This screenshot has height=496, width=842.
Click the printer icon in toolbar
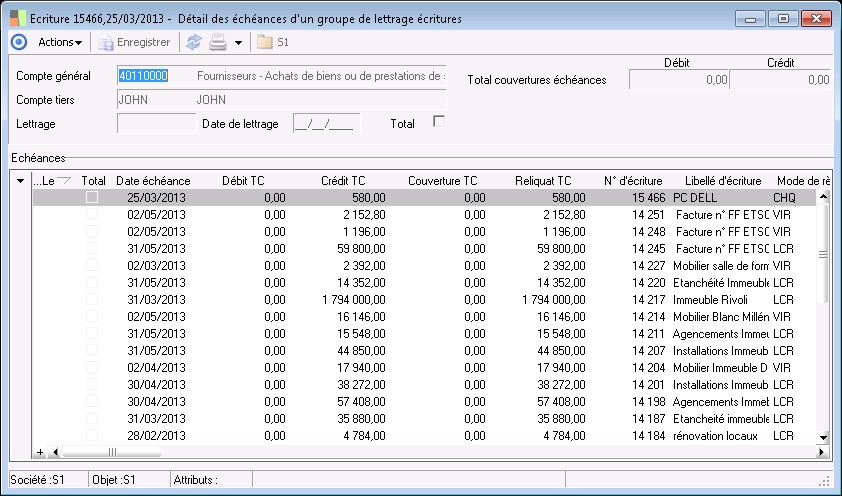217,42
